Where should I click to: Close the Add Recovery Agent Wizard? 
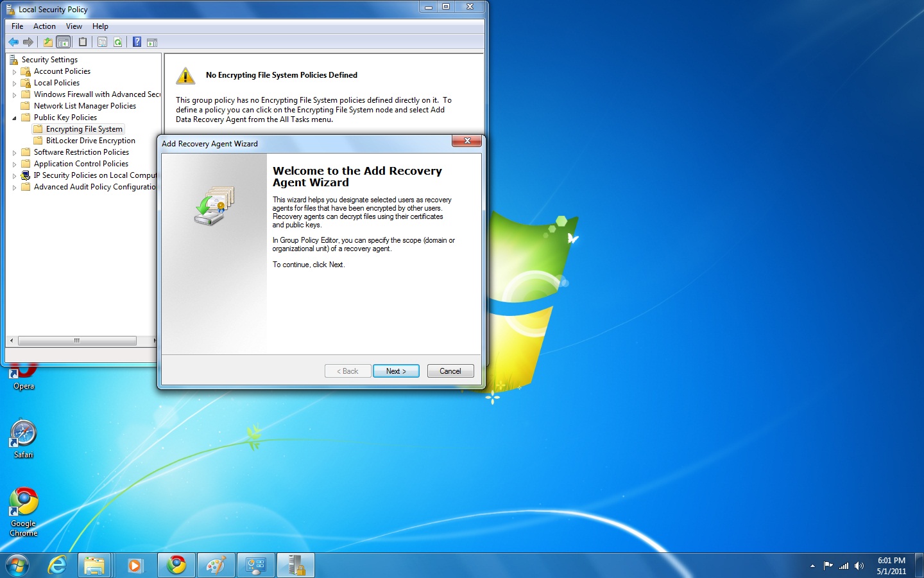tap(467, 141)
